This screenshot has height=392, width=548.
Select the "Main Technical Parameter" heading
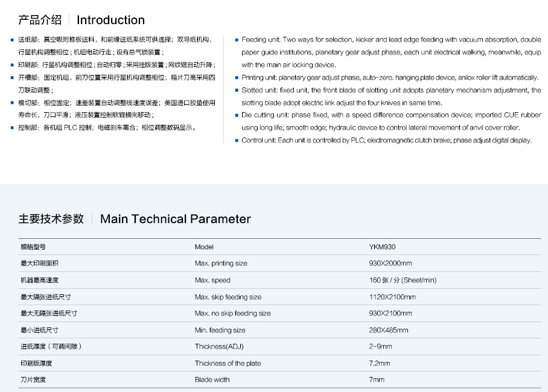pyautogui.click(x=175, y=219)
